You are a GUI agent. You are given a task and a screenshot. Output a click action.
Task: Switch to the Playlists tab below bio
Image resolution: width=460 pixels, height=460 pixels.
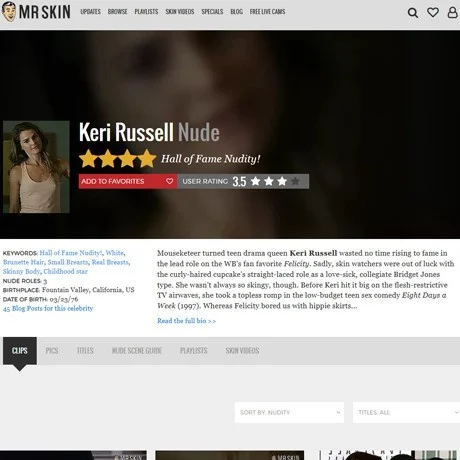tap(194, 351)
